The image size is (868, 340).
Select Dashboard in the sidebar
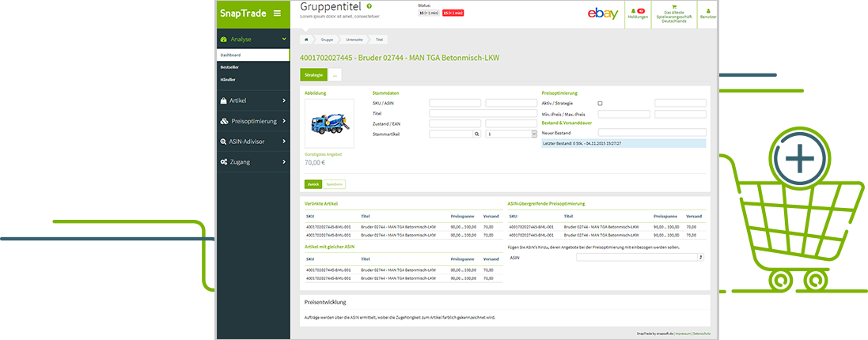[253, 55]
